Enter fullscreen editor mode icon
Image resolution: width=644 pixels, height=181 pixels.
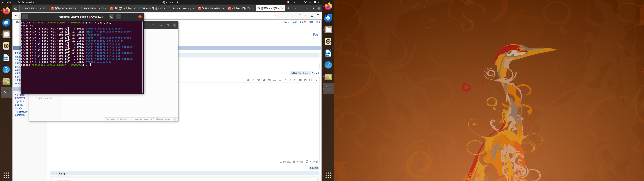coord(310,80)
